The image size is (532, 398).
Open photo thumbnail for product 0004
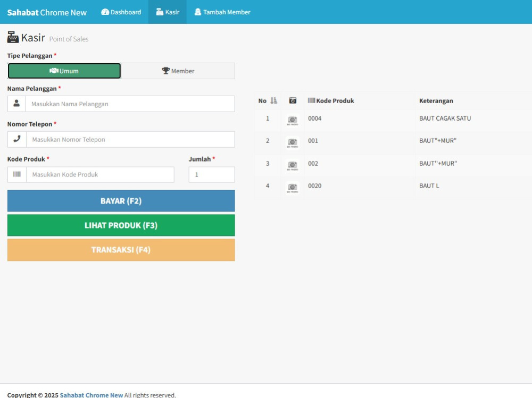[293, 120]
